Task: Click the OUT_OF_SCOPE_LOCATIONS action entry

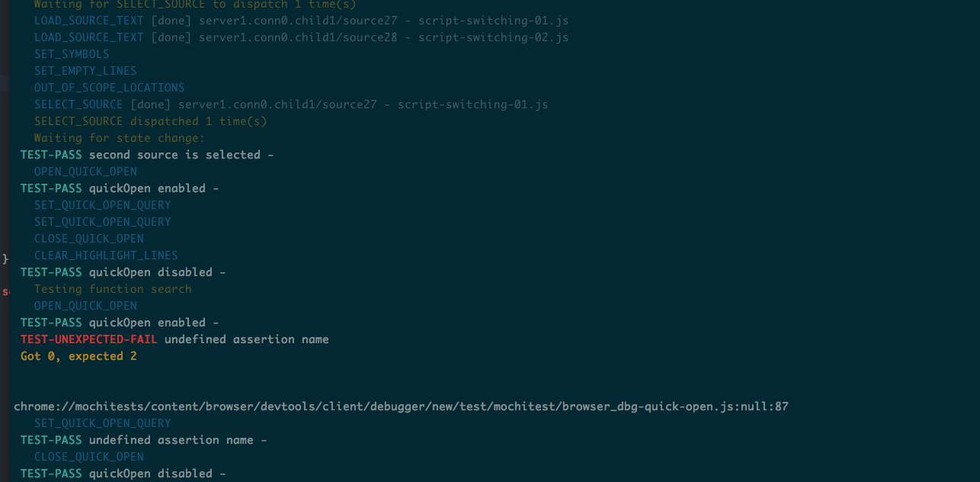Action: (x=109, y=88)
